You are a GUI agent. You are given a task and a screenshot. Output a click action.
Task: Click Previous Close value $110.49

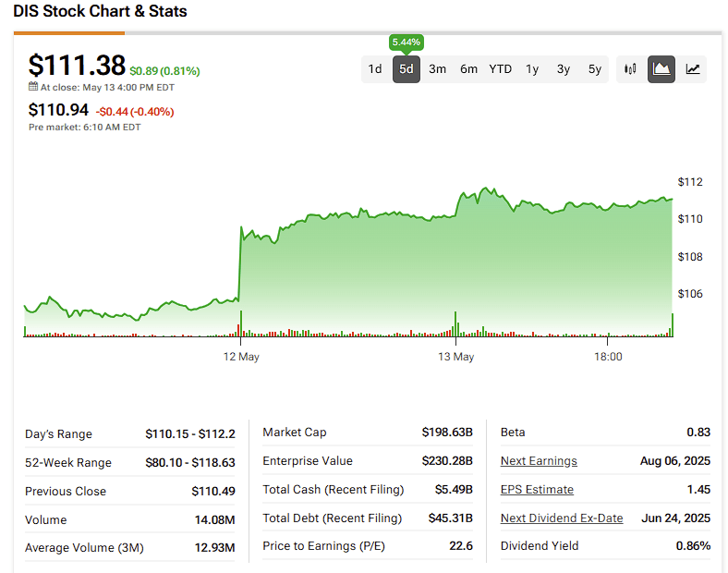(213, 492)
